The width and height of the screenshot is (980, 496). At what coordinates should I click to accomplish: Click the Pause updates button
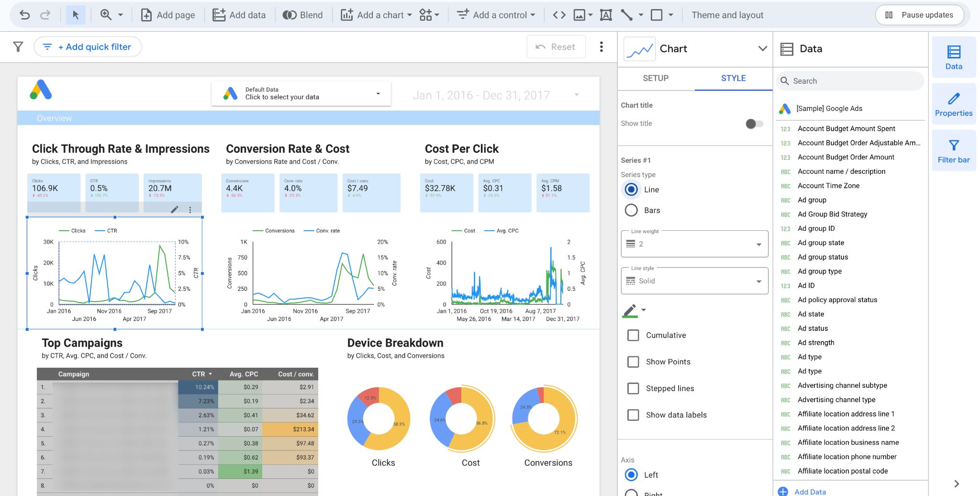click(919, 15)
